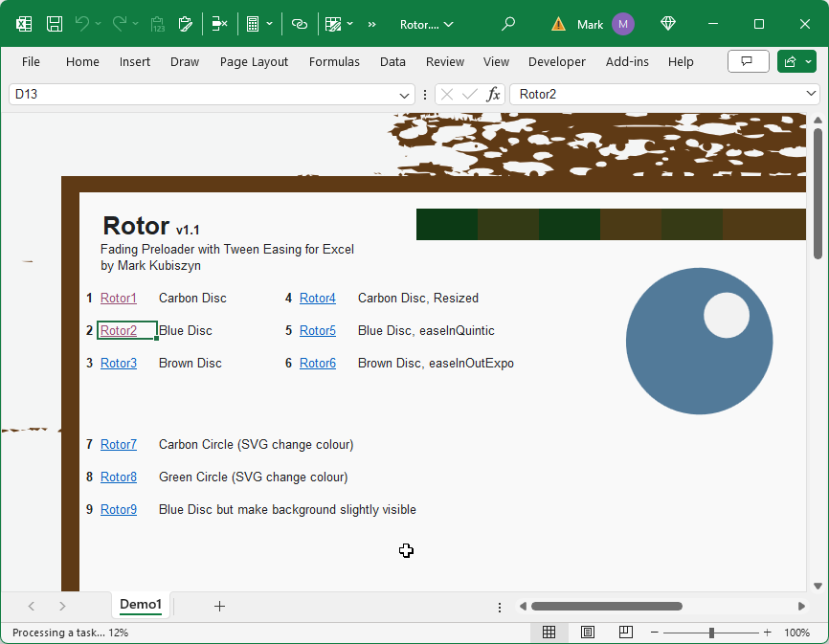Click the Rotor8 link for Green Circle

pos(119,477)
